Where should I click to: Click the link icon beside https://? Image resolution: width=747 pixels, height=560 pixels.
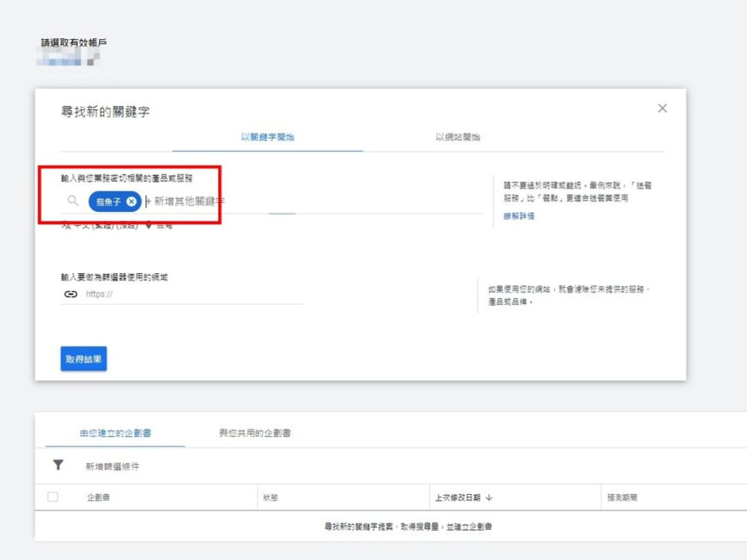pos(70,294)
